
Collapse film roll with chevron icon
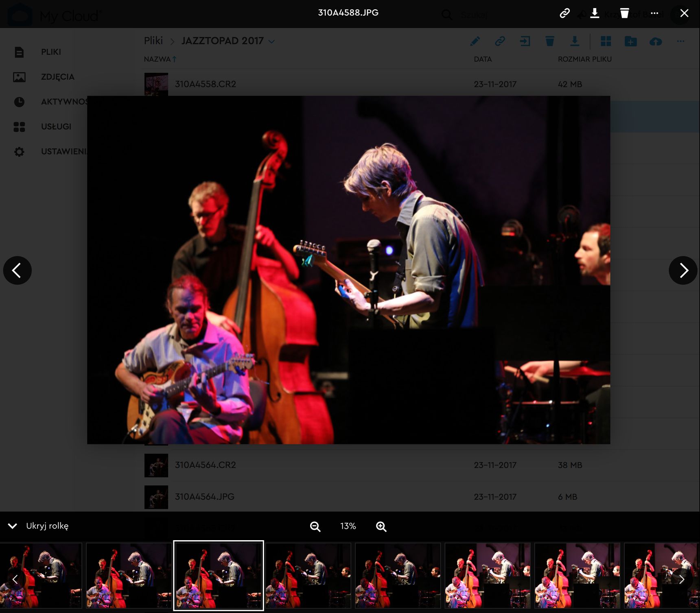[x=13, y=526]
